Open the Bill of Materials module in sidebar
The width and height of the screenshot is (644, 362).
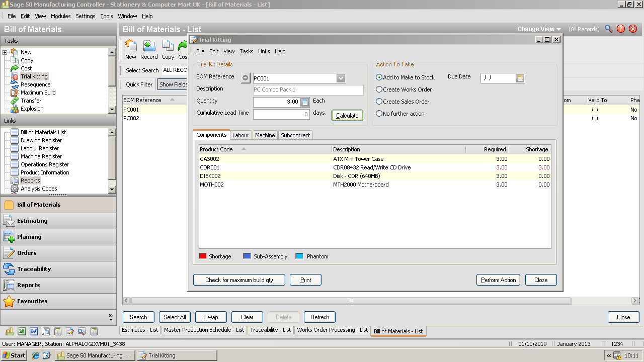pyautogui.click(x=58, y=205)
